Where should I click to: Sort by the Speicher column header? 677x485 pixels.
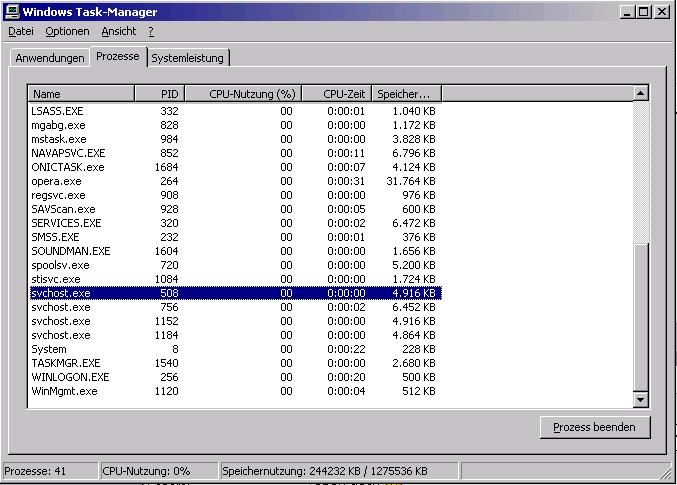pos(407,94)
